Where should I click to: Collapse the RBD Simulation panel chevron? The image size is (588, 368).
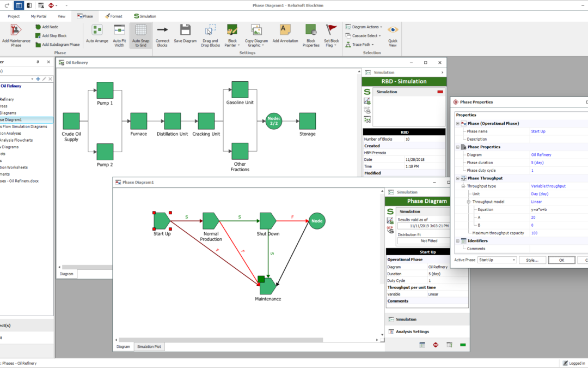coord(442,73)
